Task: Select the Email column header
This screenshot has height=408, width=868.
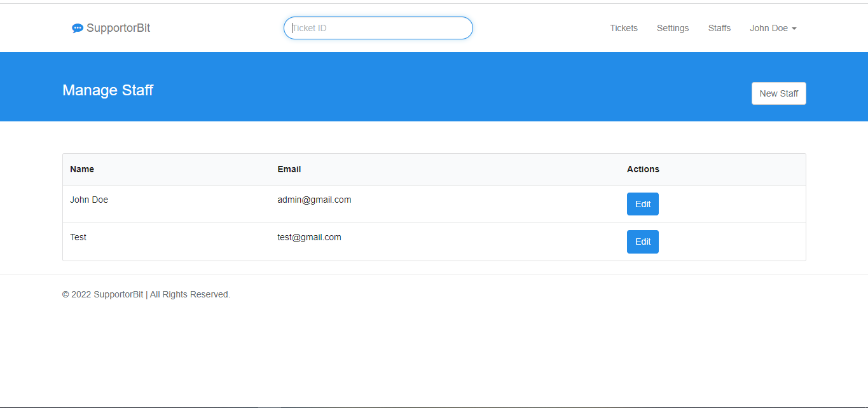Action: click(289, 169)
